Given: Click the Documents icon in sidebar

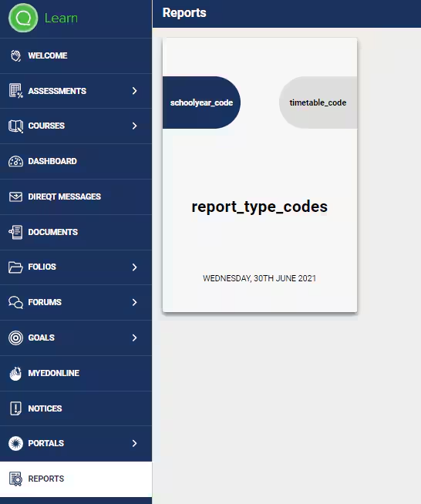Looking at the screenshot, I should click(x=15, y=232).
